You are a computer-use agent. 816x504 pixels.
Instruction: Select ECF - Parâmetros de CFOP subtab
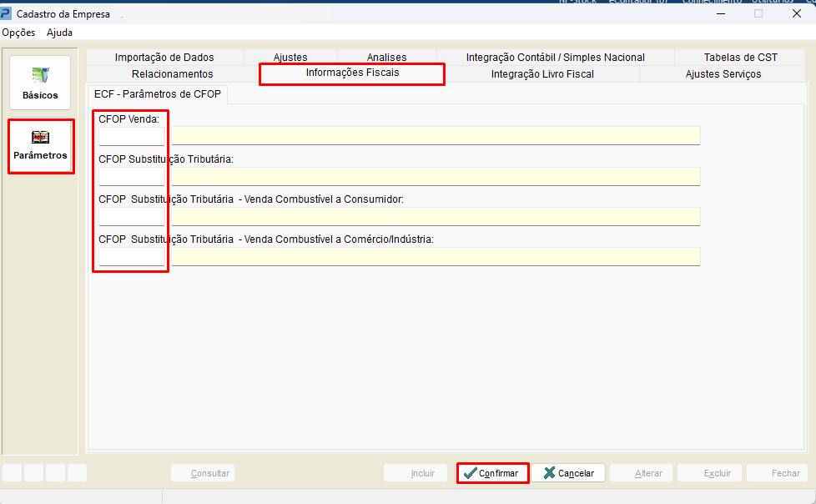click(157, 94)
